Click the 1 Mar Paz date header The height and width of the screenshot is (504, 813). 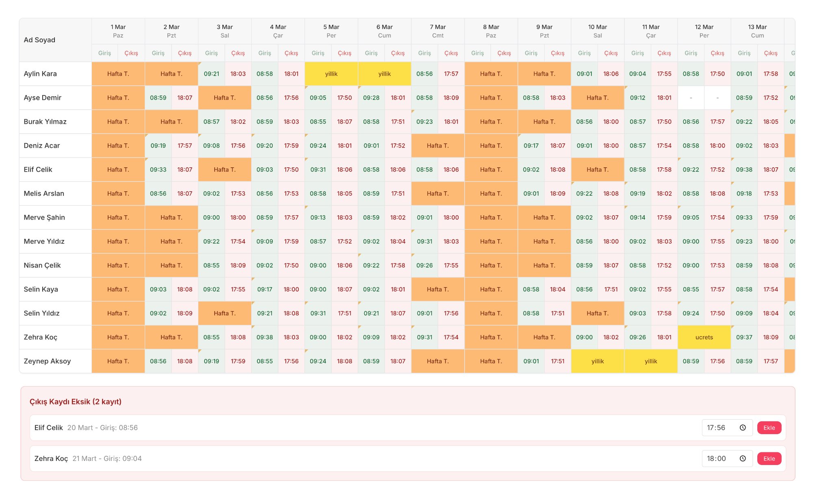(x=118, y=31)
